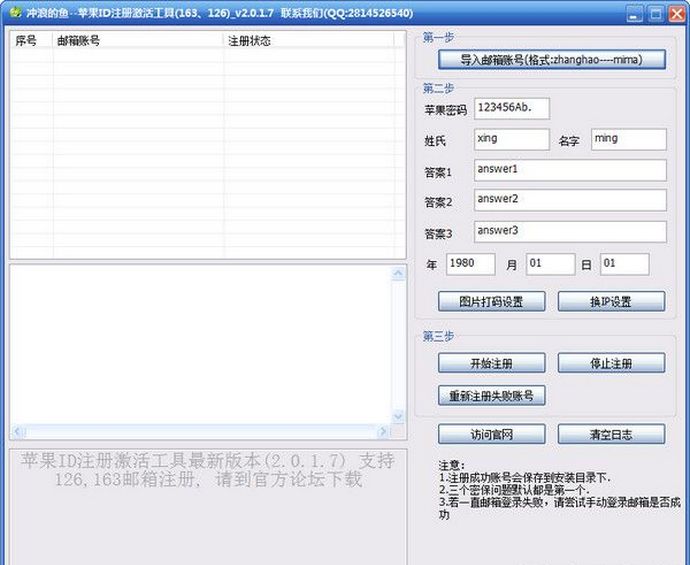
Task: Click the 日 day input field
Action: coord(624,264)
